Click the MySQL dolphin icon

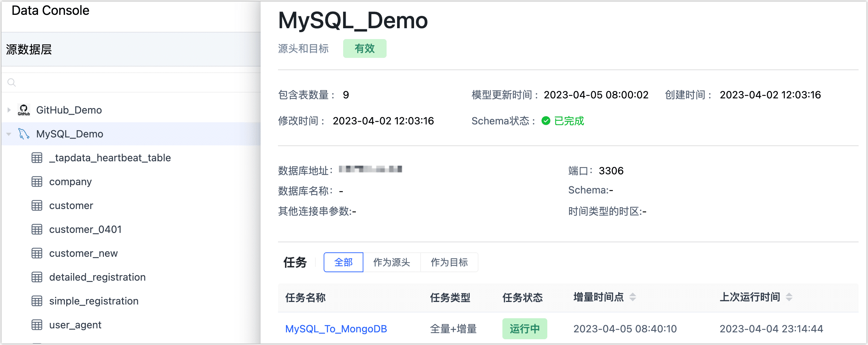tap(24, 134)
